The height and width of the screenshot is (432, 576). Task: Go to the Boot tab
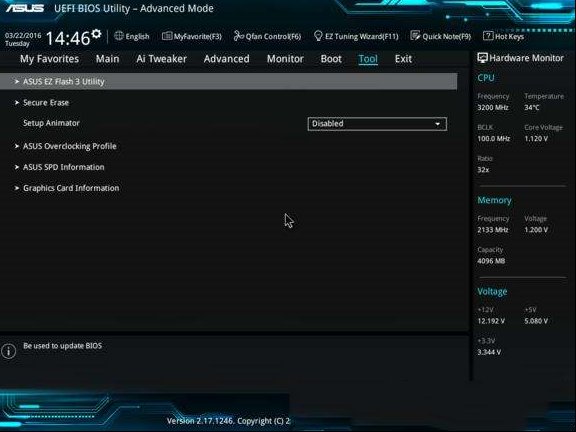click(331, 59)
